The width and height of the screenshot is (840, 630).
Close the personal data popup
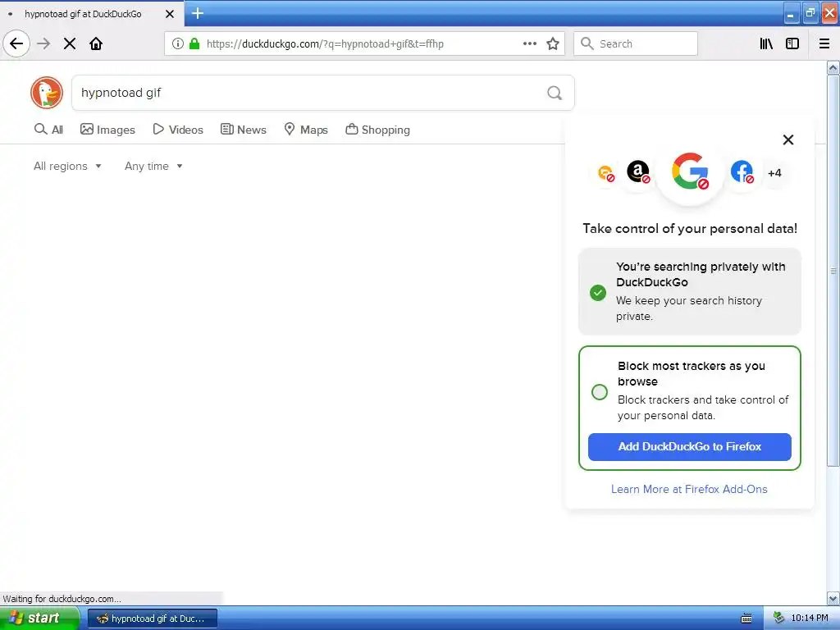point(788,139)
